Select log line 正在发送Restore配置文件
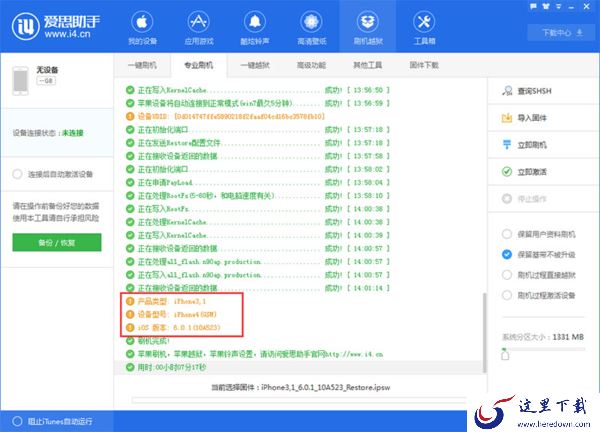This screenshot has height=432, width=600. click(257, 143)
